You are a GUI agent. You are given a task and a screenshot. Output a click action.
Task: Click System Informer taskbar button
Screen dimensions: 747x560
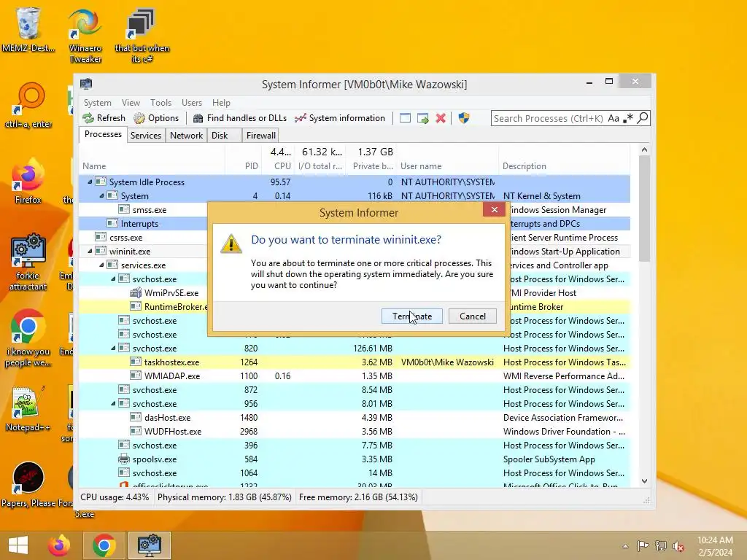[x=150, y=545]
